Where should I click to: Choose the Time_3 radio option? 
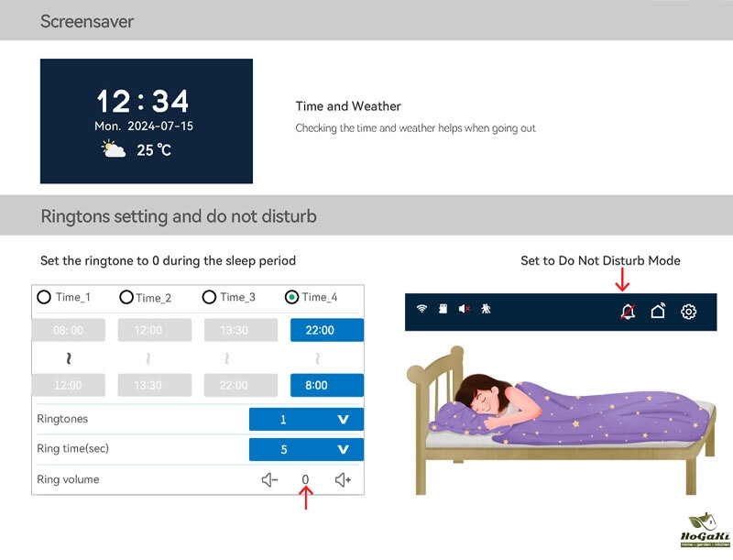click(x=209, y=297)
